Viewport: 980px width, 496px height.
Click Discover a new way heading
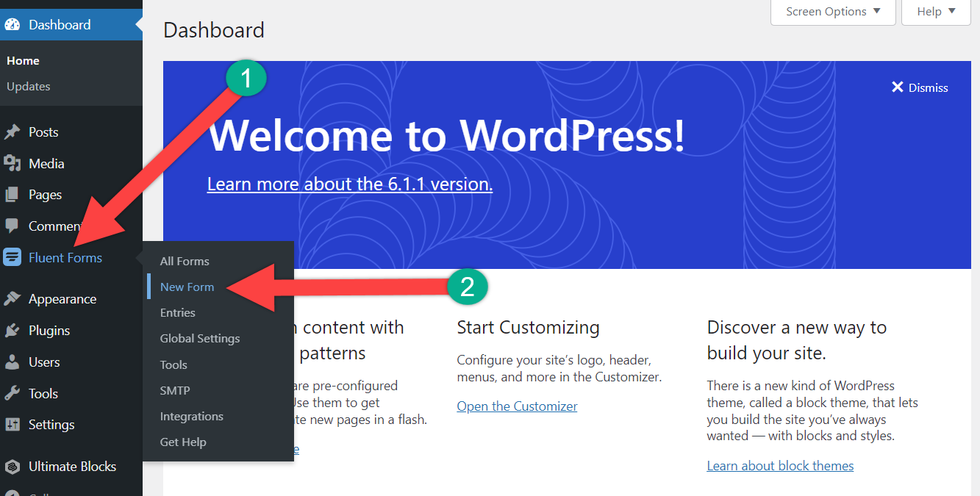click(797, 340)
